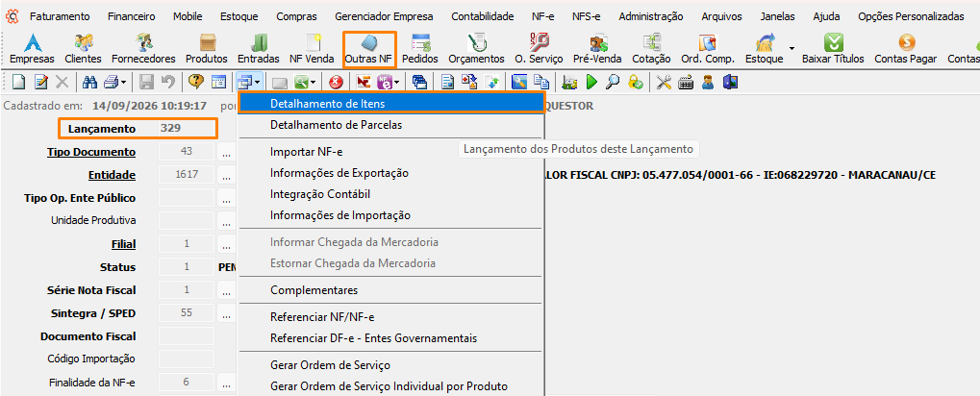Click the calendar form icon in toolbar
980x396 pixels.
[218, 81]
